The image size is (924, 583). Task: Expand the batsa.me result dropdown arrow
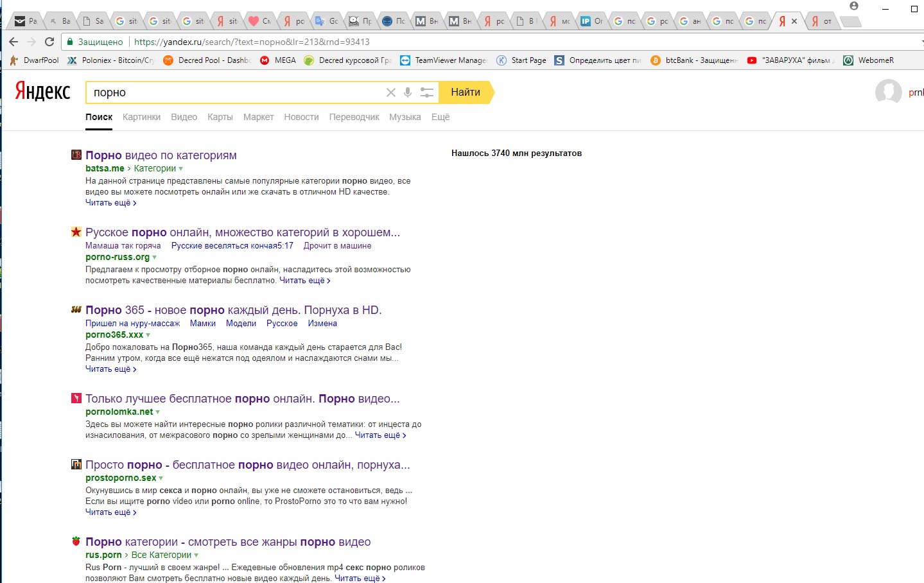click(181, 169)
